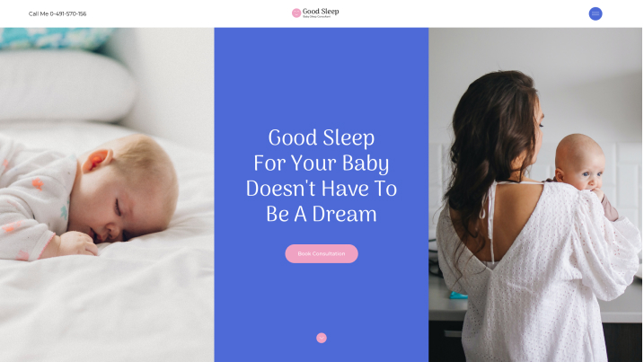
Task: Click the 'Doesn't Have To' heading line
Action: tap(322, 189)
